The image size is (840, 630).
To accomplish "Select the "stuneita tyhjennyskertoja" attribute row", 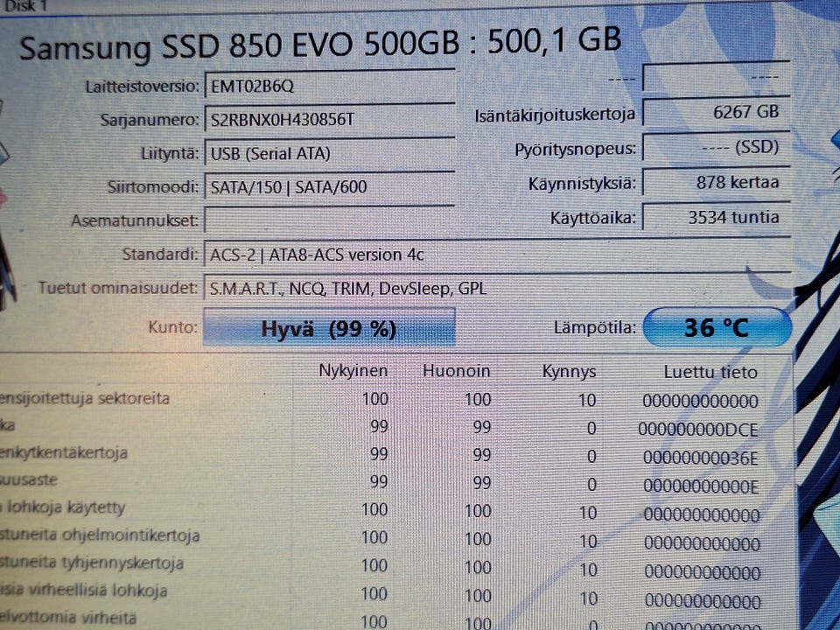I will pyautogui.click(x=379, y=567).
